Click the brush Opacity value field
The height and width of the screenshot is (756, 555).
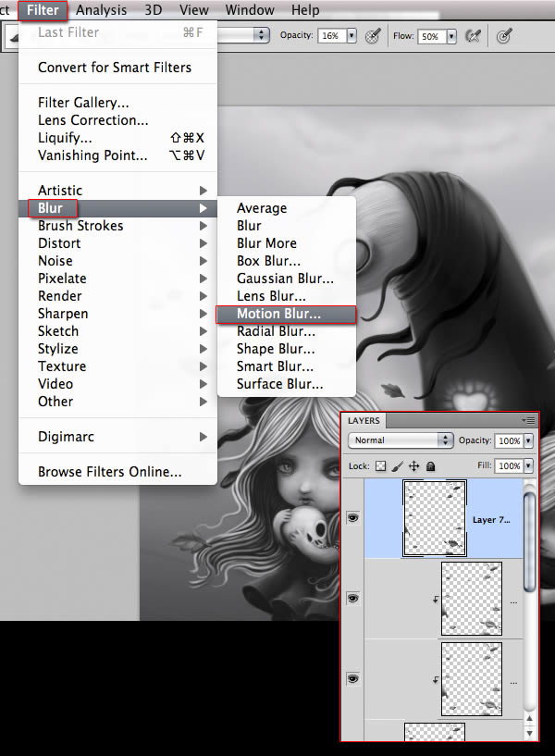pos(331,36)
